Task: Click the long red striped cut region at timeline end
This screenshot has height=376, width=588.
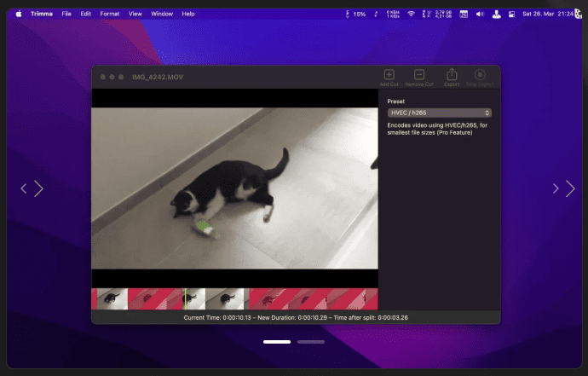Action: coord(313,298)
